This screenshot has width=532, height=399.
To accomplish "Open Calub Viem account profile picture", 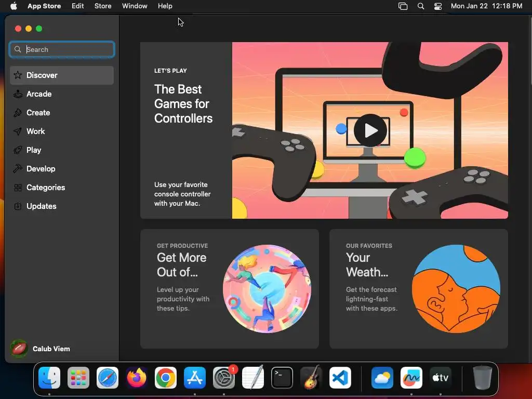I will pyautogui.click(x=19, y=349).
